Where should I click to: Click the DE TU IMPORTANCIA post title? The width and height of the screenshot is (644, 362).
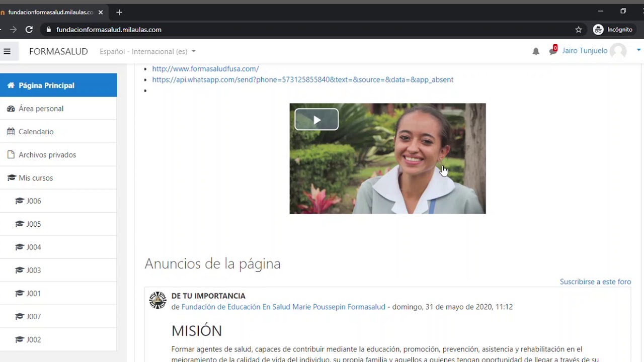[x=208, y=296]
